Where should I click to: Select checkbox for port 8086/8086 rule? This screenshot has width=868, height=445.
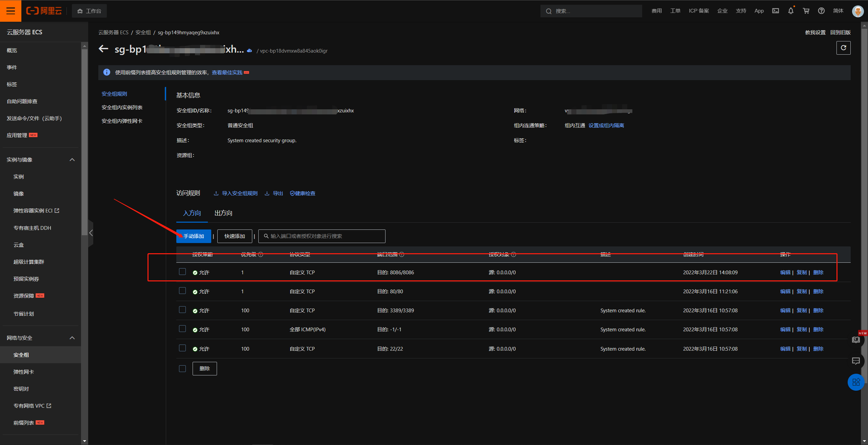tap(182, 272)
